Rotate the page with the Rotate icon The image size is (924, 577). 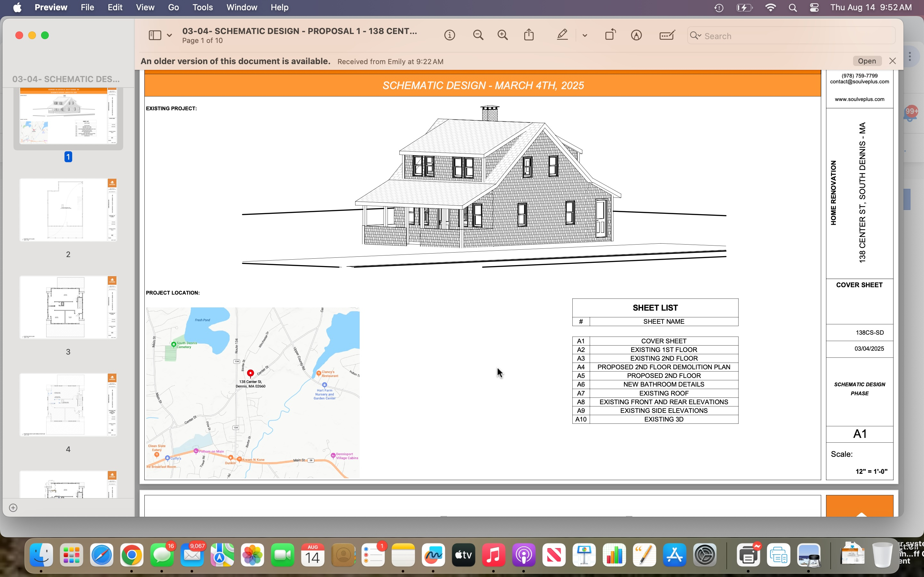[610, 35]
